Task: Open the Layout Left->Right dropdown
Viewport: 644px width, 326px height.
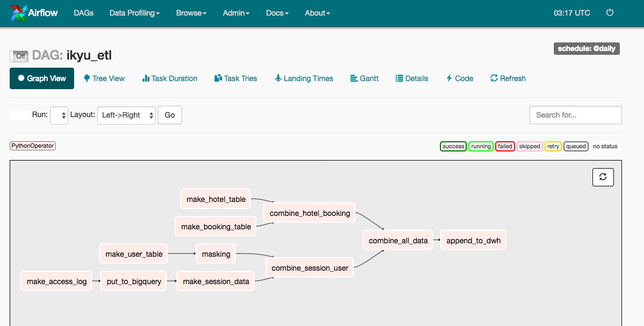Action: point(127,115)
